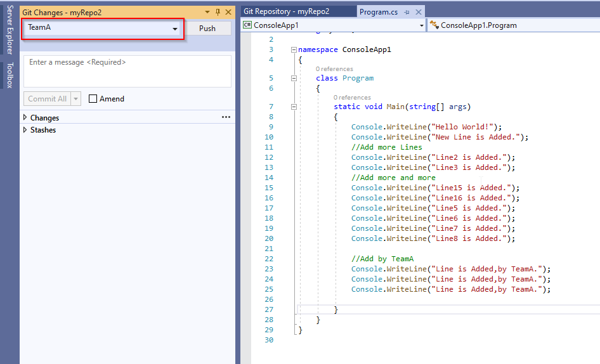
Task: Close the Git Changes panel
Action: (228, 12)
